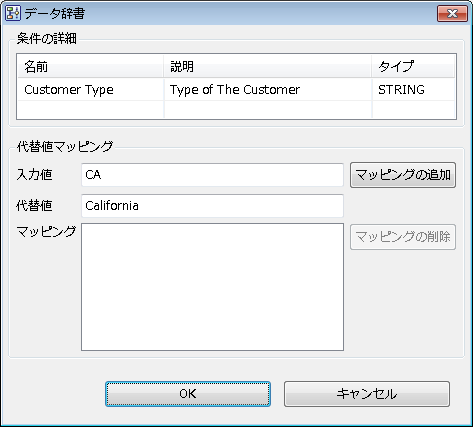The image size is (473, 427).
Task: Select the 説明 column header
Action: [268, 66]
